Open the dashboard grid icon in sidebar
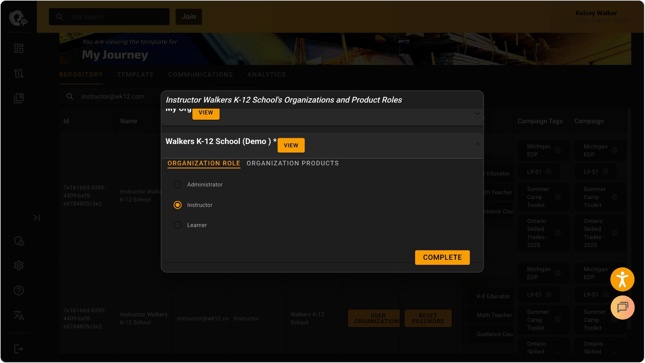Viewport: 645px width, 363px height. [19, 49]
